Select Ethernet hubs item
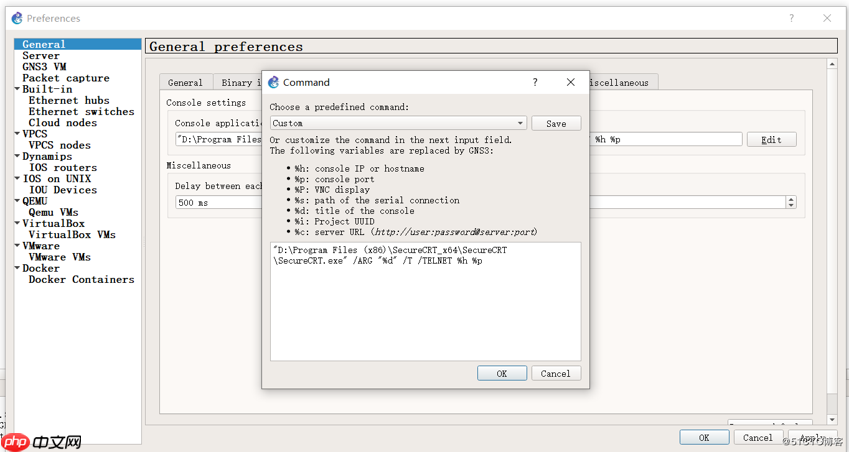The image size is (849, 452). tap(69, 100)
